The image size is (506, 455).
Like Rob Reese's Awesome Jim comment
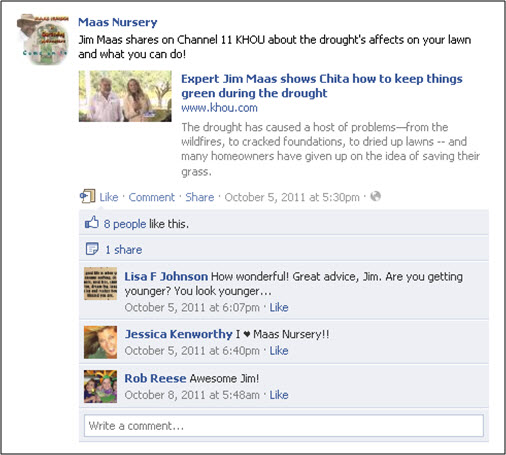tap(279, 395)
